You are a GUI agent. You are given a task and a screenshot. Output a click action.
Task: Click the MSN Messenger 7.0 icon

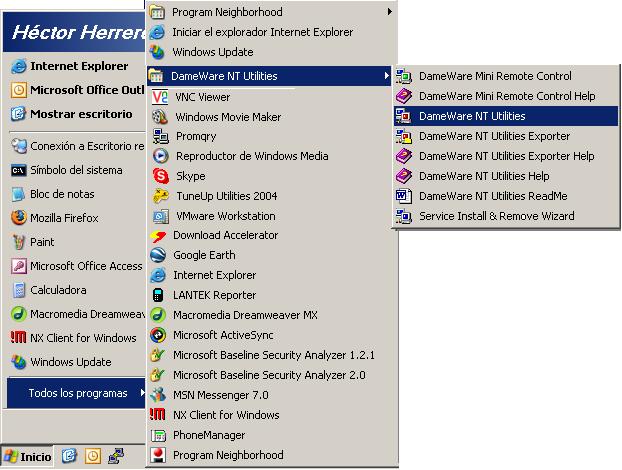(158, 395)
